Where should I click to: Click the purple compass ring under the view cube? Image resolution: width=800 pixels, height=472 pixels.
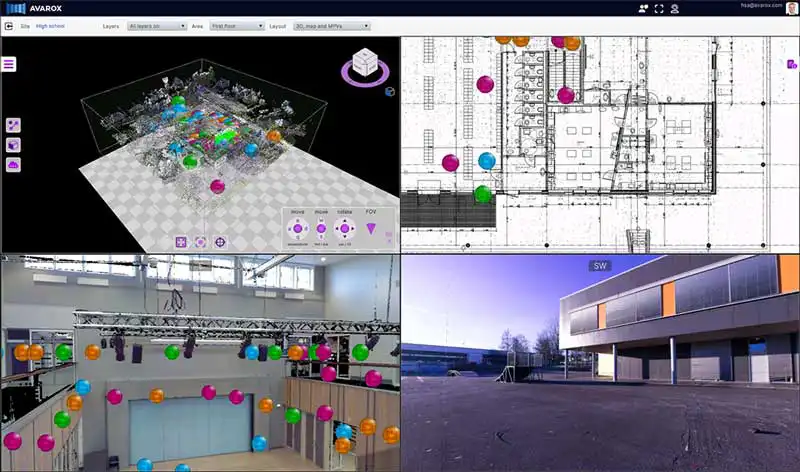[x=365, y=82]
